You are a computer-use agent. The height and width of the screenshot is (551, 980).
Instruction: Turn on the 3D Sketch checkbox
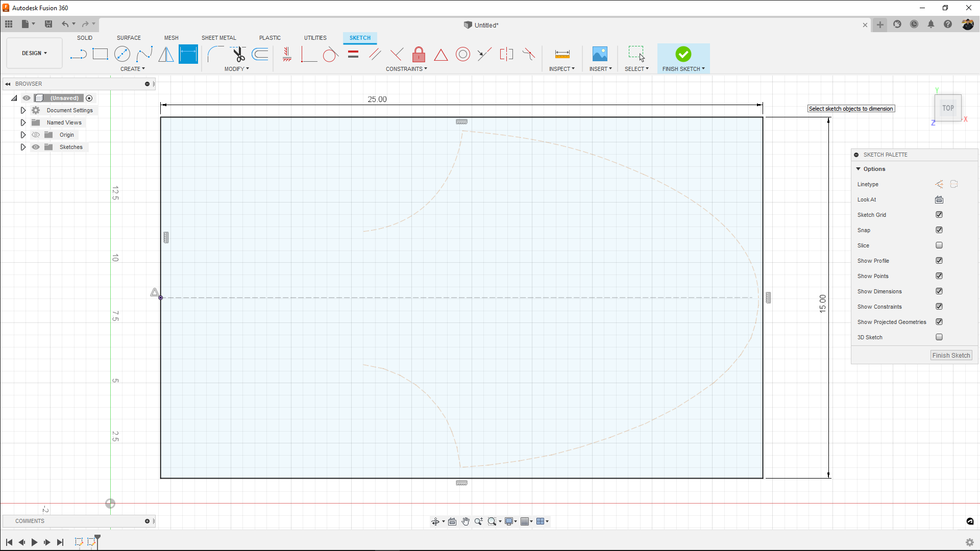(939, 337)
